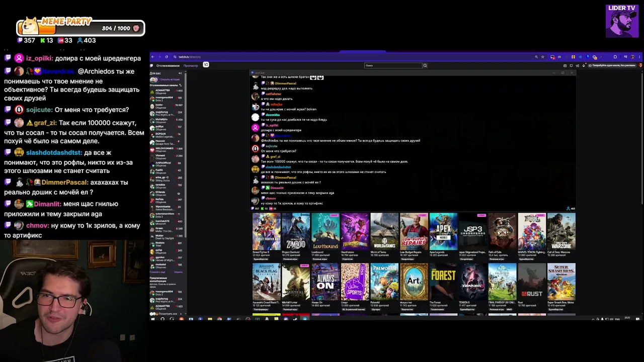Open the Project Zomboid category
The width and height of the screenshot is (644, 362).
click(296, 231)
